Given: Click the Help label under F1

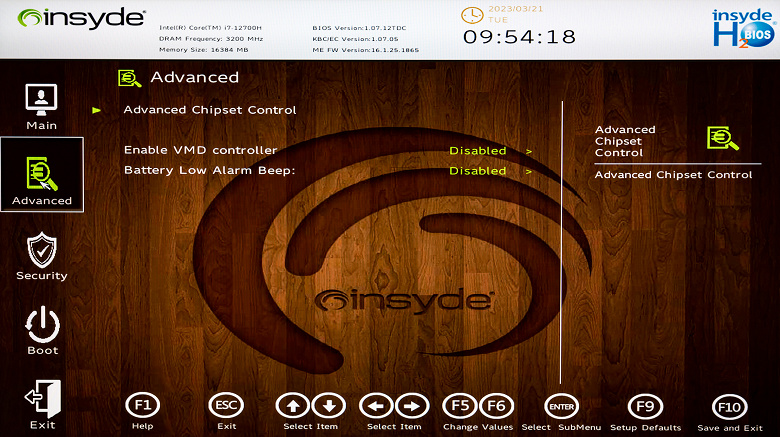Looking at the screenshot, I should point(143,426).
